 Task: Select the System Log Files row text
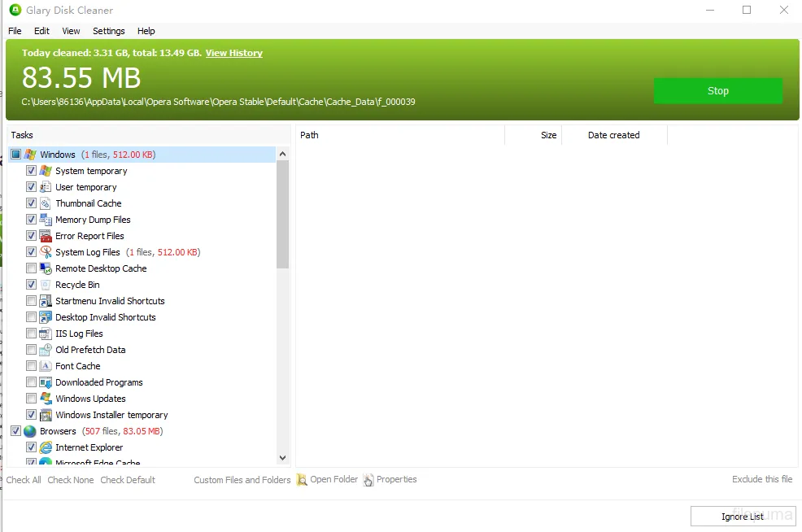click(88, 252)
